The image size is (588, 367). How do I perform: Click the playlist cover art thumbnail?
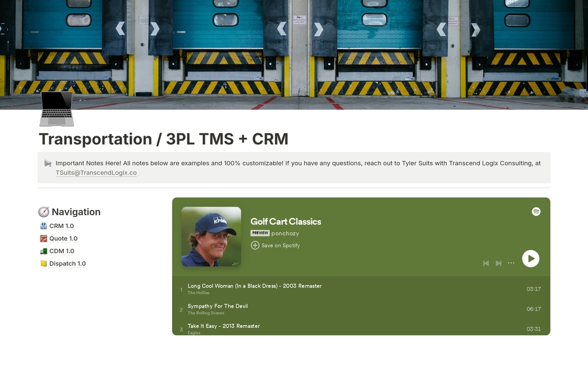(x=211, y=237)
